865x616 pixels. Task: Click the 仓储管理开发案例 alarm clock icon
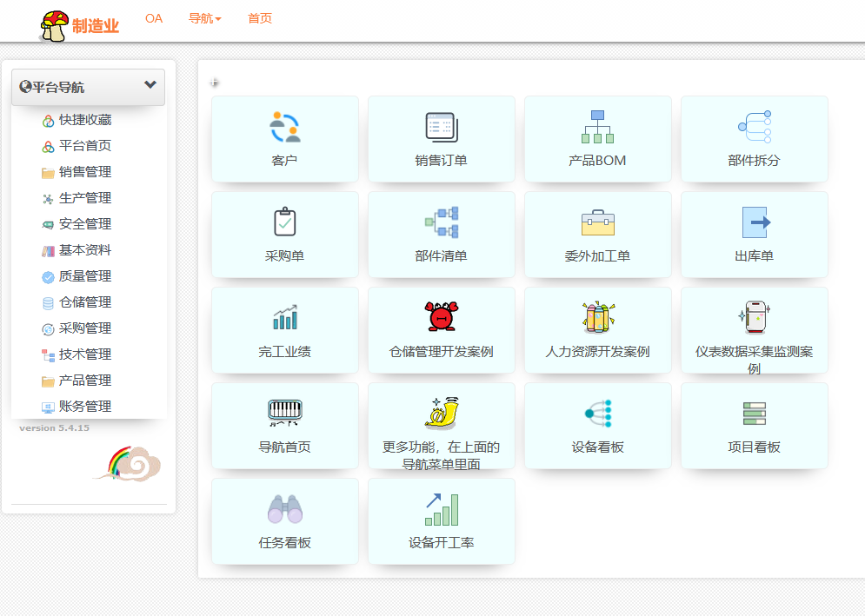pos(441,318)
